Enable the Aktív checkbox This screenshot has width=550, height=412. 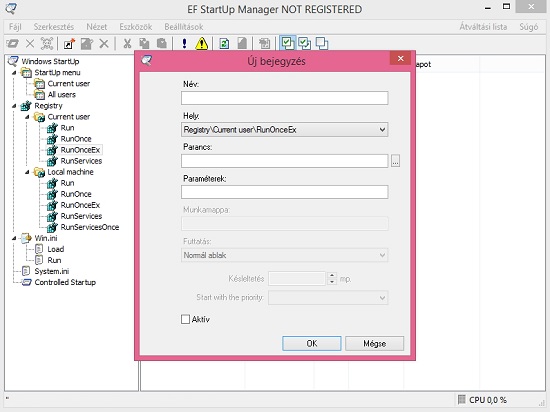click(x=185, y=319)
